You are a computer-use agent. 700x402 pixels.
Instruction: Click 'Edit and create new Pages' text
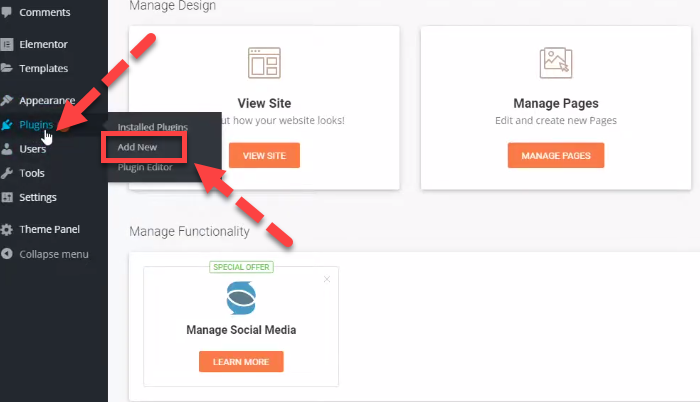click(x=556, y=121)
